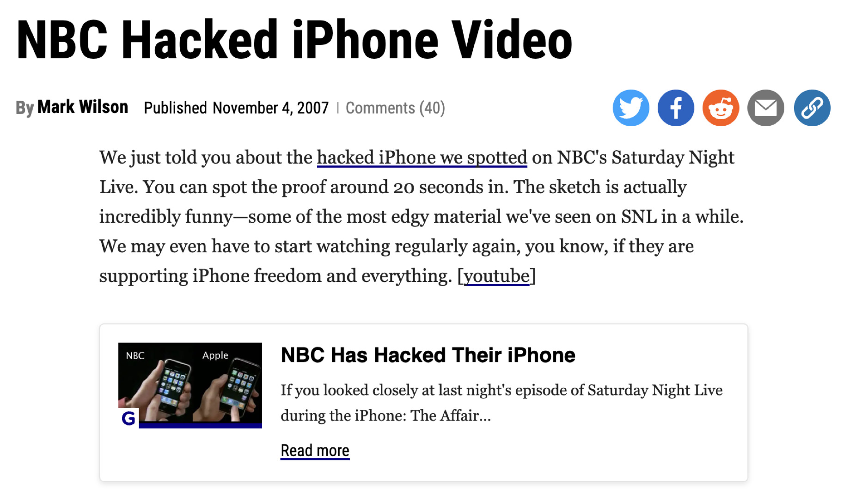The height and width of the screenshot is (501, 868).
Task: Click the 'NBC Hacked iPhone Video' page headline
Action: [x=294, y=40]
